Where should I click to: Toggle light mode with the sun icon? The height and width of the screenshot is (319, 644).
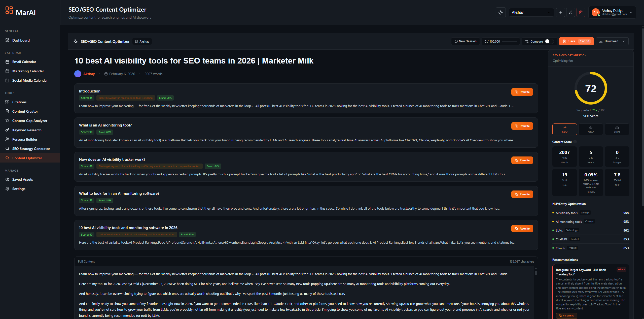501,12
